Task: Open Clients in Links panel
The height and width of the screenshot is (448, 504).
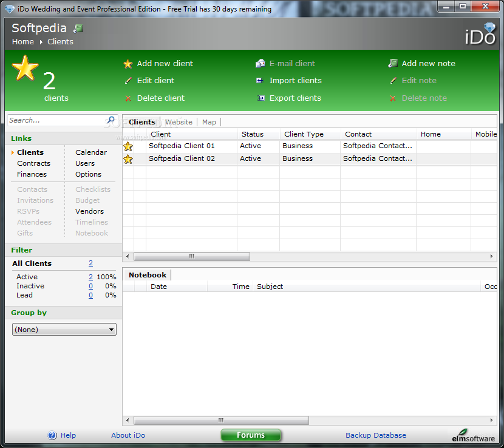Action: point(30,152)
